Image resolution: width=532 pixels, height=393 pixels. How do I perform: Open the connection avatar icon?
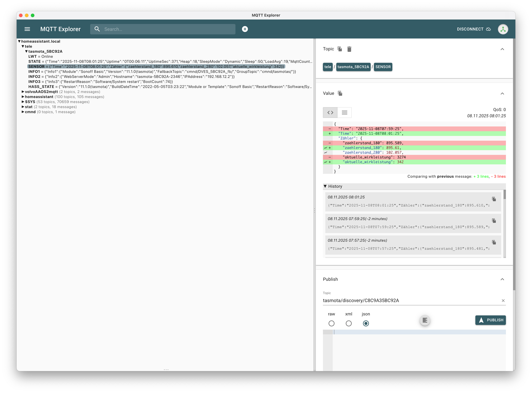503,29
